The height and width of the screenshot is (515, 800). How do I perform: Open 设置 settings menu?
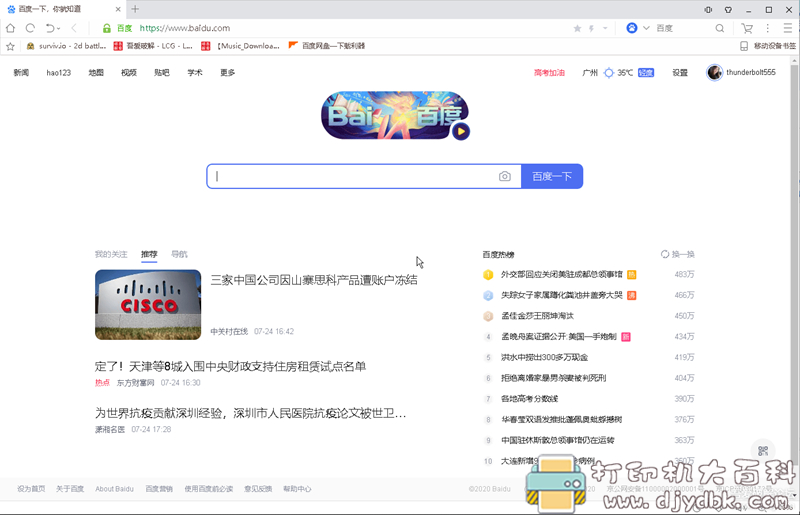680,72
